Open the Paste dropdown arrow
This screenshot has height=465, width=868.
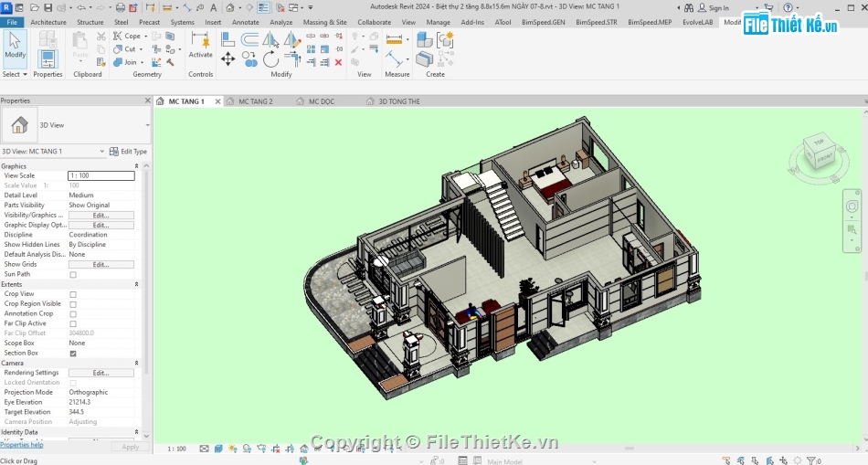coord(80,61)
